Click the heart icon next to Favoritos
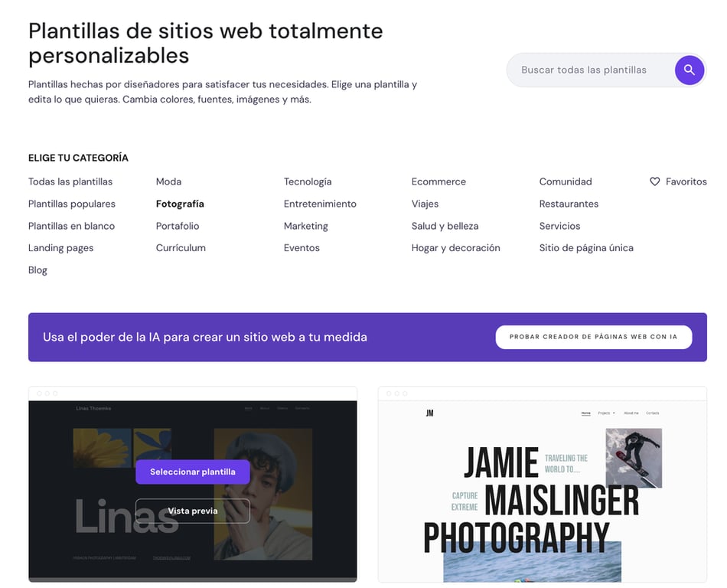727x588 pixels. 655,181
